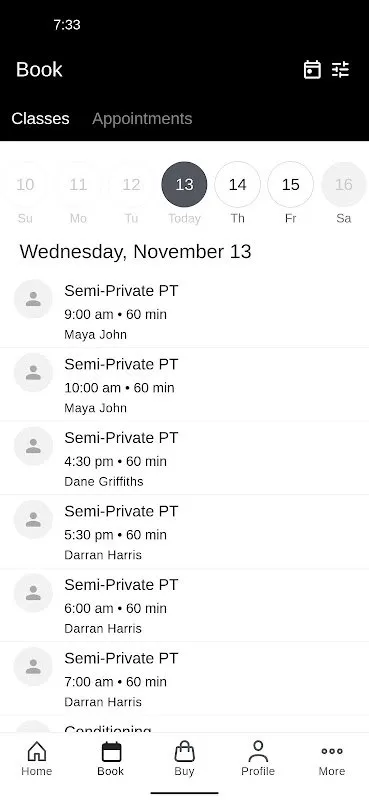Select the Classes tab
The width and height of the screenshot is (369, 800).
(40, 118)
